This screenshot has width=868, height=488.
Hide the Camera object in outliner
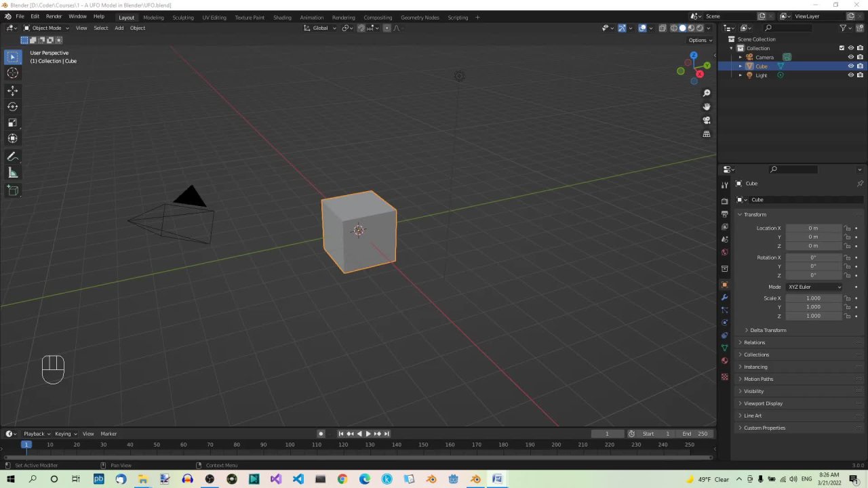[x=851, y=57]
